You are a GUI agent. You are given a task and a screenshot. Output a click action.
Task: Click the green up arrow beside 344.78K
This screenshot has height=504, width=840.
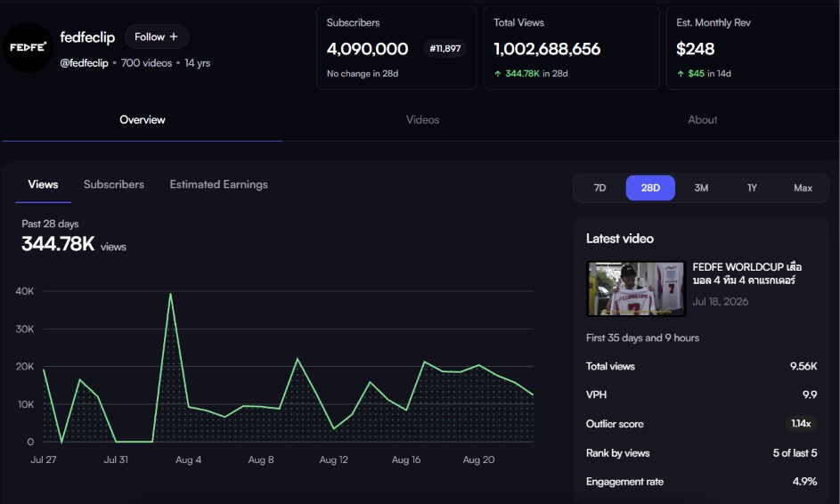(x=498, y=74)
